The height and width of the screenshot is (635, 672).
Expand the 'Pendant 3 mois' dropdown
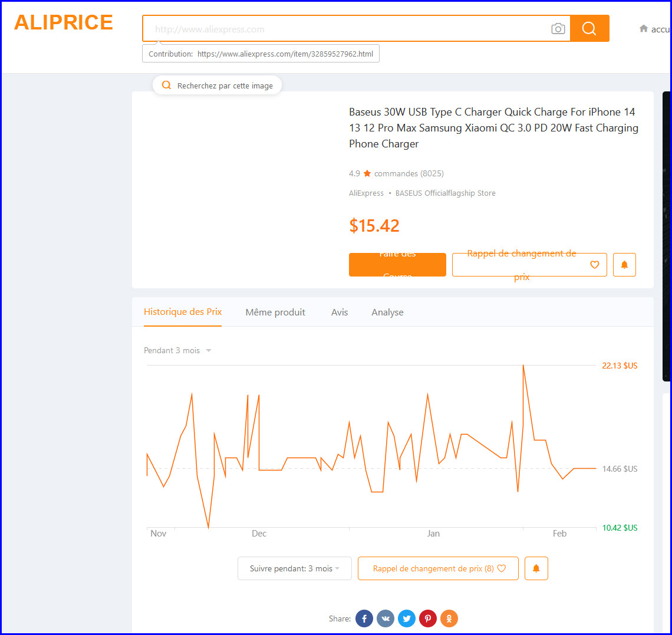[177, 350]
